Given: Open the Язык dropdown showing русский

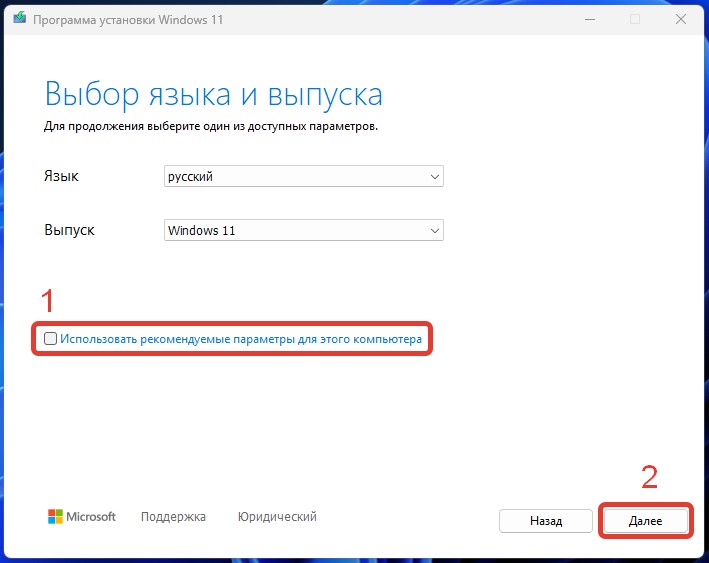Looking at the screenshot, I should tap(303, 176).
